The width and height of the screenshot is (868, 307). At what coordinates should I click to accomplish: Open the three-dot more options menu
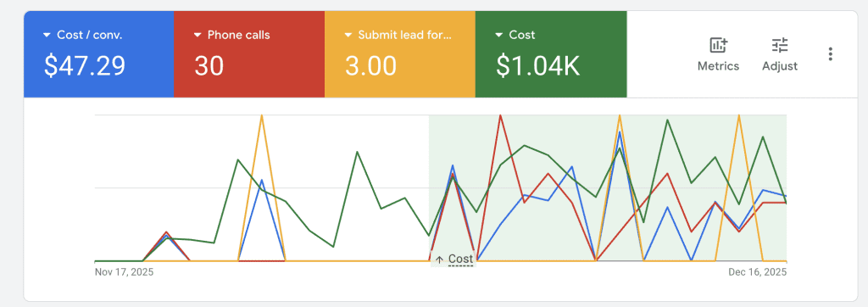click(x=831, y=53)
